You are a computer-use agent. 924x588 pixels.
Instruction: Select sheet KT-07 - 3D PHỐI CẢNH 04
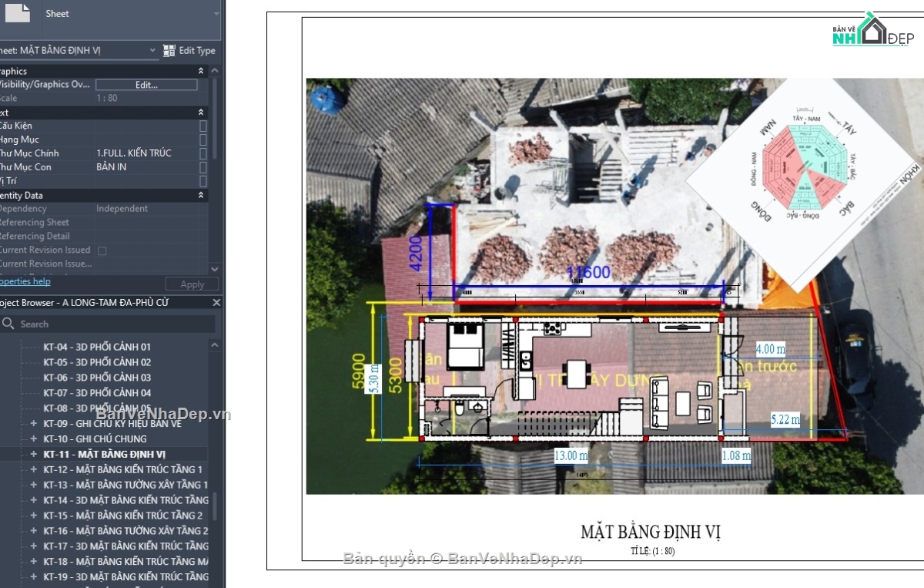coord(97,394)
